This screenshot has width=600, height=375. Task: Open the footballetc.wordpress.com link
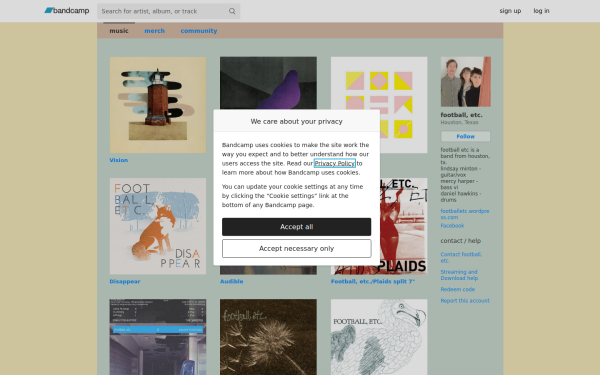465,214
